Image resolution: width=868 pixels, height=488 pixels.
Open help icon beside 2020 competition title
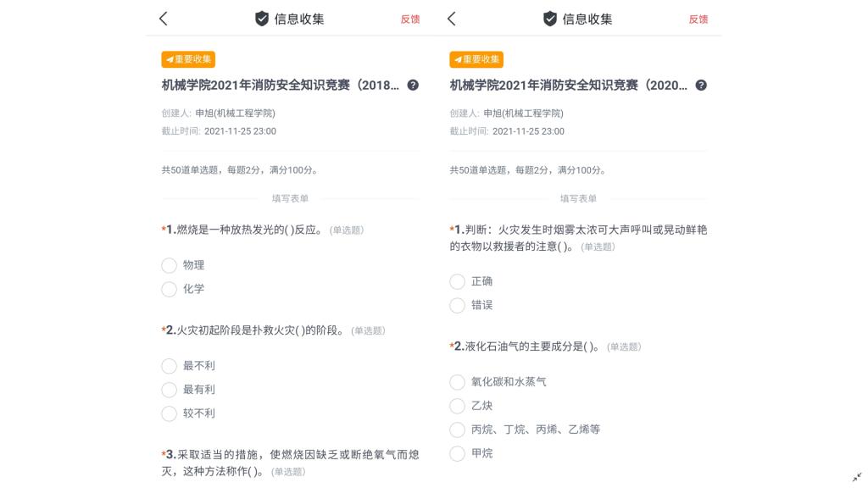(x=701, y=85)
